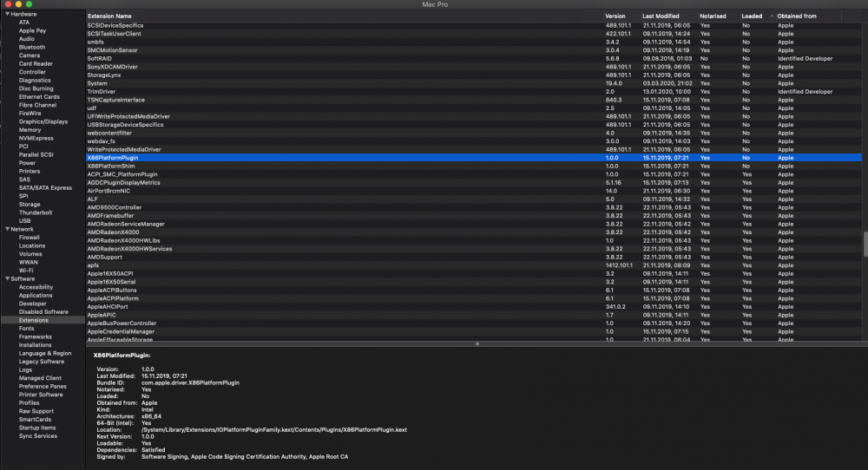Select Card Reader in the sidebar

36,64
